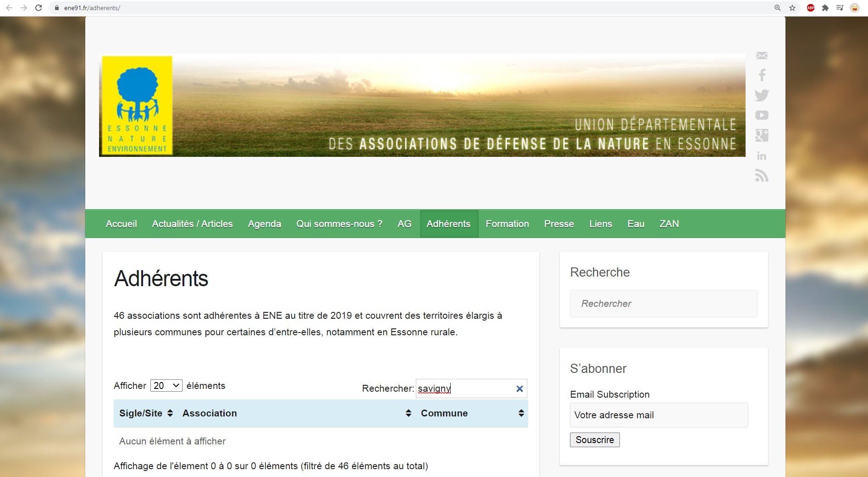The width and height of the screenshot is (868, 477).
Task: Clear the search with the blue X
Action: 520,388
